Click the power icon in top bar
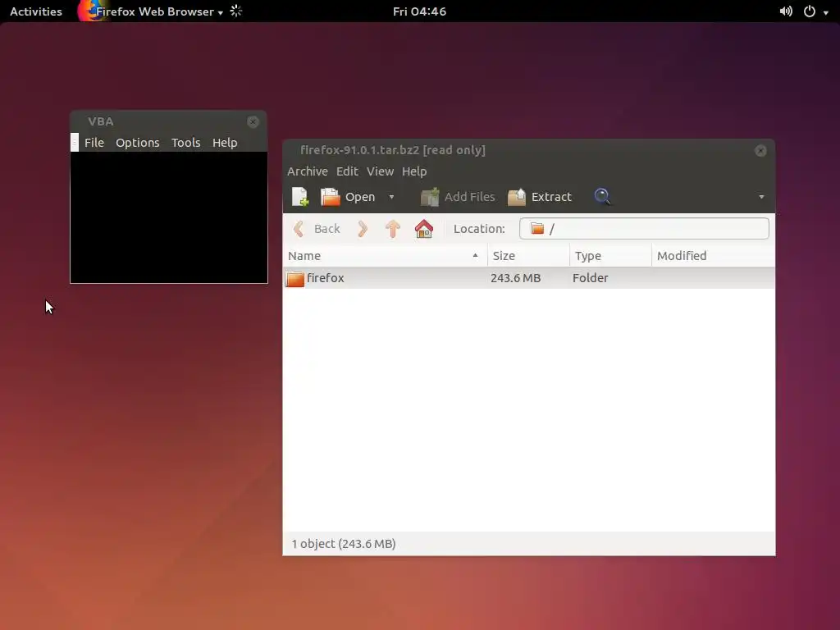 click(810, 11)
